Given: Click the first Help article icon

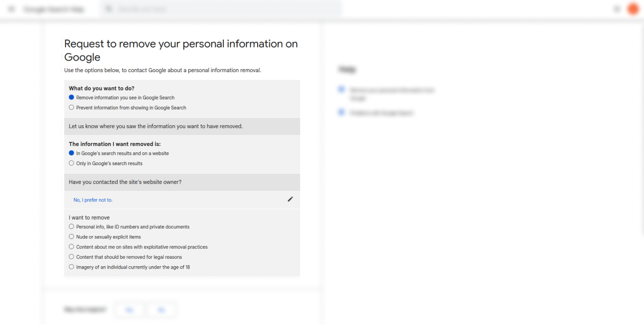Looking at the screenshot, I should click(341, 90).
